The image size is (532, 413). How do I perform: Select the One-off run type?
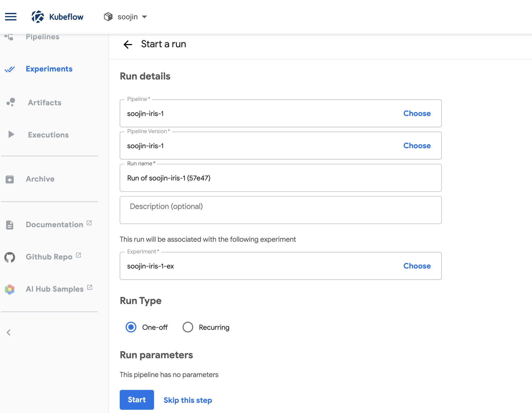(x=131, y=327)
